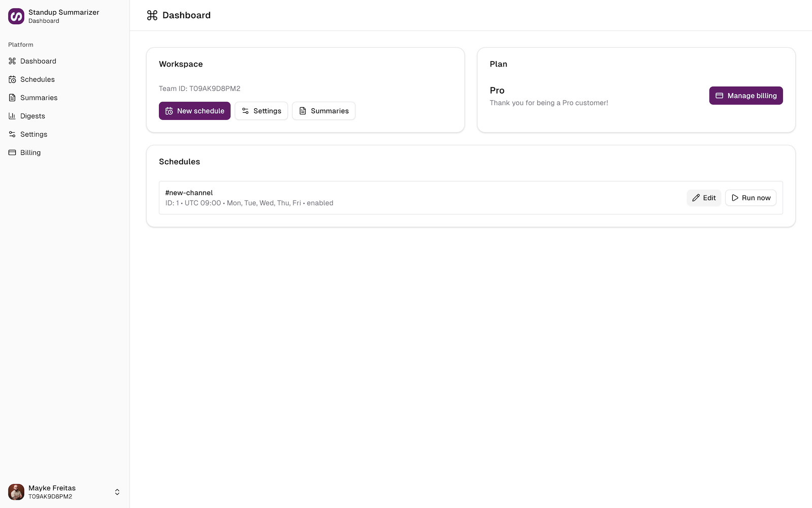Run the #new-channel schedule now
812x508 pixels.
(751, 198)
